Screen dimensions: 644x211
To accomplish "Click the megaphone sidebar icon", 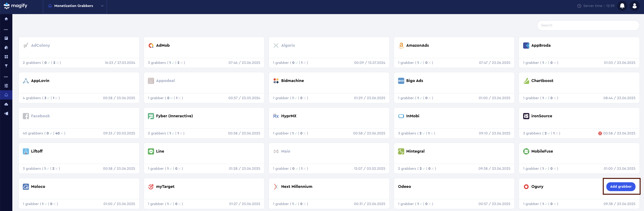I will (6, 114).
